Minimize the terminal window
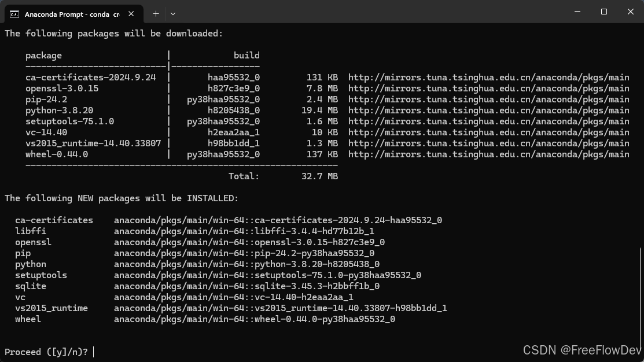The height and width of the screenshot is (362, 644). (x=577, y=12)
